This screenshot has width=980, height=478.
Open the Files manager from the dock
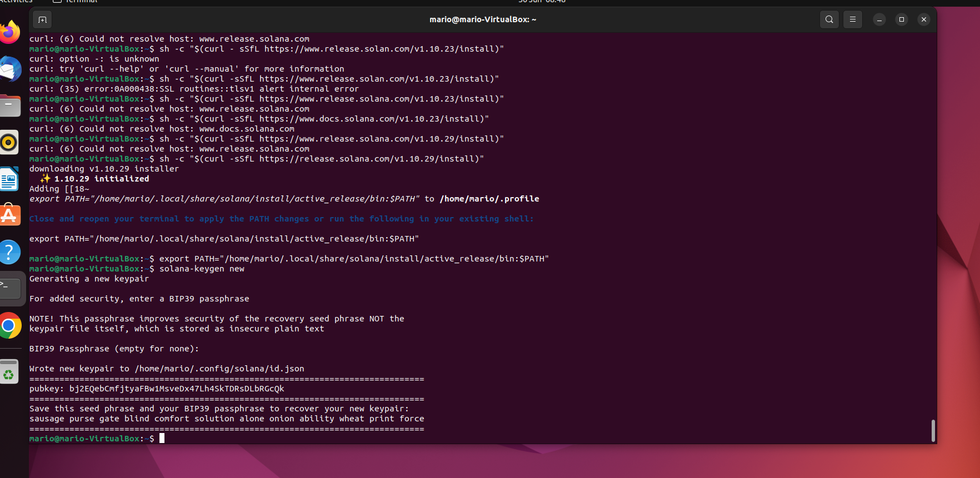pyautogui.click(x=9, y=105)
